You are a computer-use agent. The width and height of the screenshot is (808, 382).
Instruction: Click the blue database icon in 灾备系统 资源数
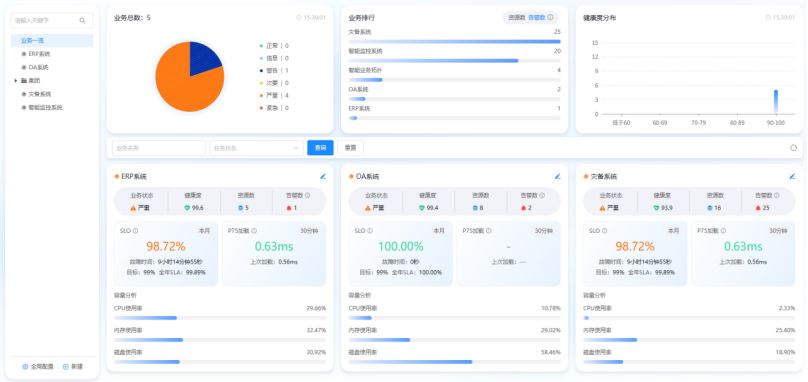(x=711, y=208)
